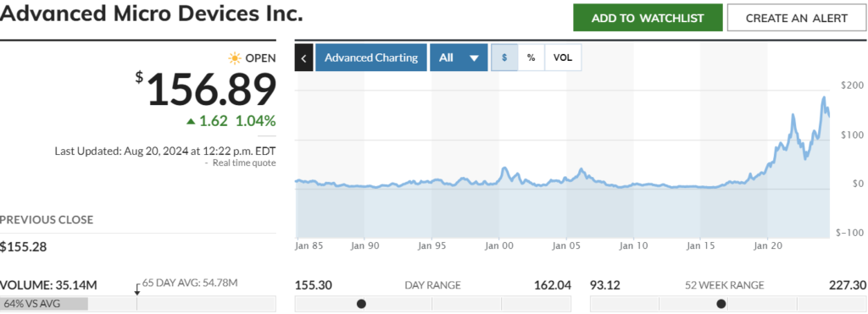The width and height of the screenshot is (868, 314).
Task: Create an alert for this stock
Action: (797, 18)
